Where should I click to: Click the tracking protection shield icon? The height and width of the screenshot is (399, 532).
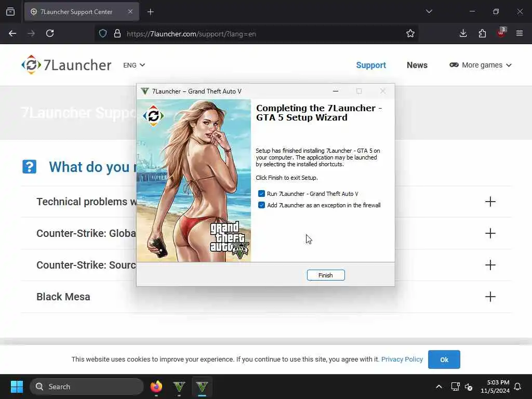[103, 34]
